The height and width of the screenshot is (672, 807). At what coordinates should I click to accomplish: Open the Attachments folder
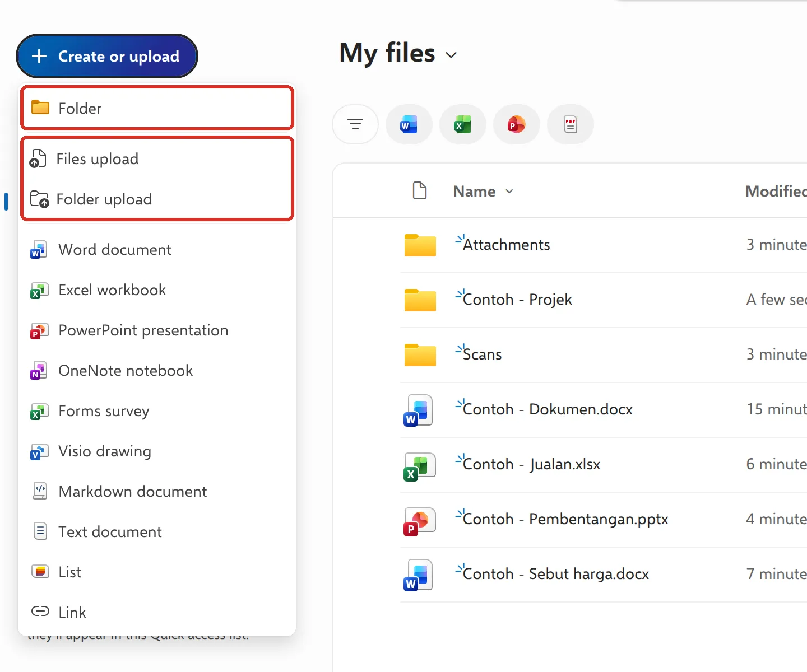pyautogui.click(x=506, y=245)
